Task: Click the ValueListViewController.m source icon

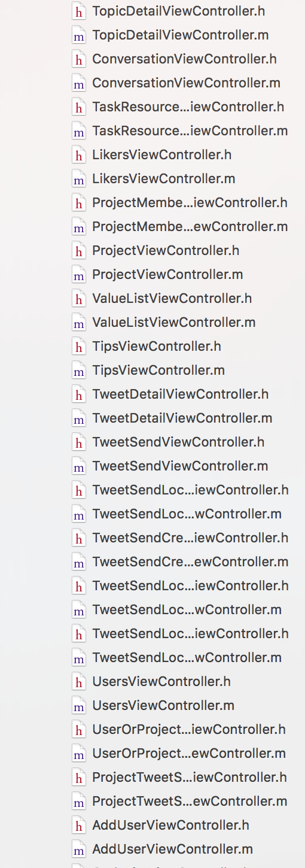Action: (78, 323)
